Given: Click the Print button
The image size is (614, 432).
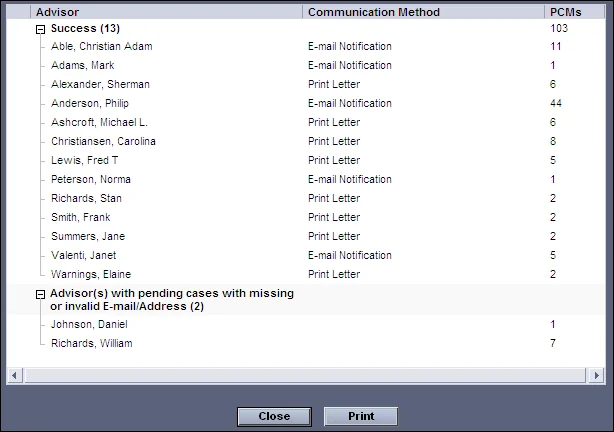Looking at the screenshot, I should pyautogui.click(x=360, y=416).
